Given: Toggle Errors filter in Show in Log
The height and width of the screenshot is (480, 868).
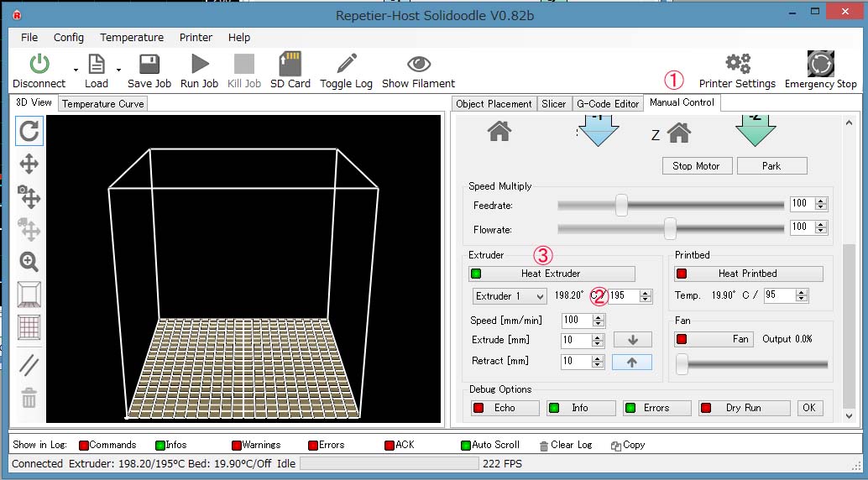Looking at the screenshot, I should tap(327, 445).
